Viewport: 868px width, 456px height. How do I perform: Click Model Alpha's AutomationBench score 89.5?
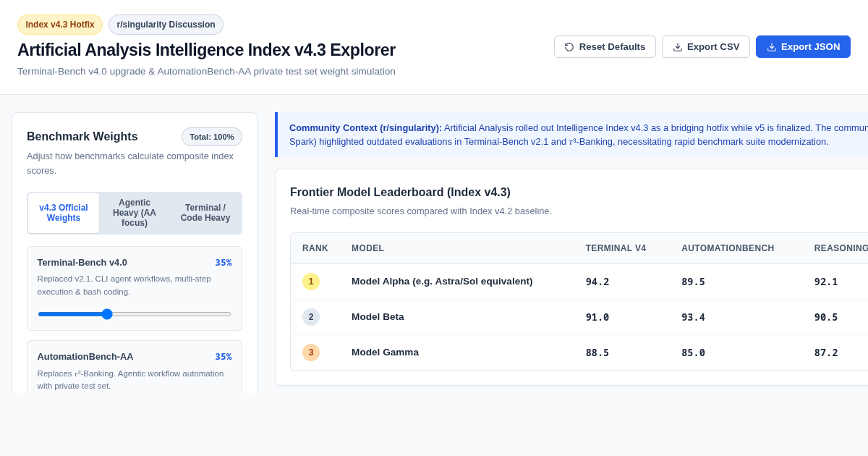pyautogui.click(x=693, y=282)
